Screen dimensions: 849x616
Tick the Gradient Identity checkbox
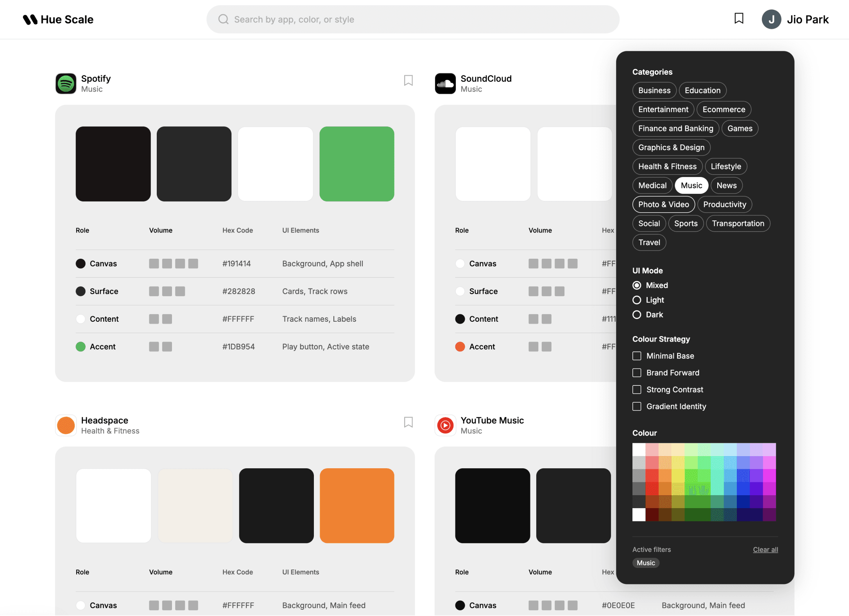coord(637,406)
